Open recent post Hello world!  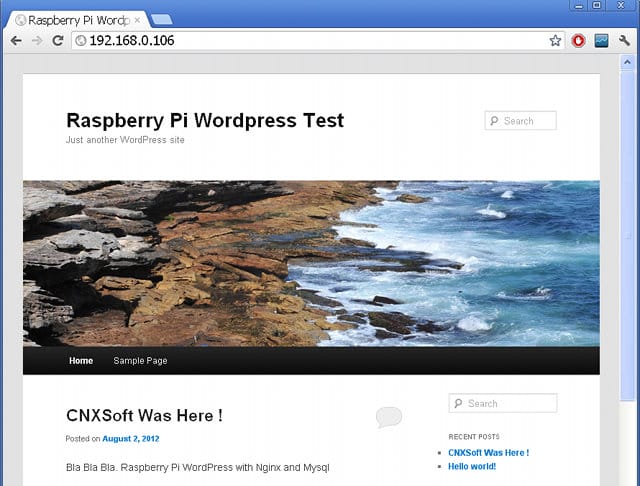[472, 466]
